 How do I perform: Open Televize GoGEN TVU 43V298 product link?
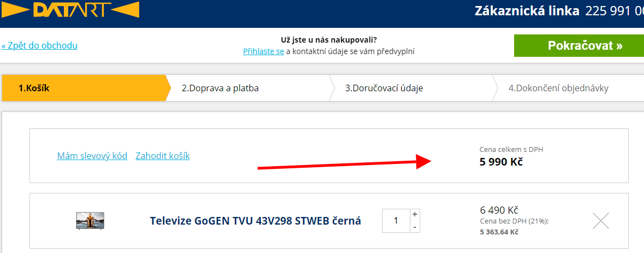tap(255, 221)
